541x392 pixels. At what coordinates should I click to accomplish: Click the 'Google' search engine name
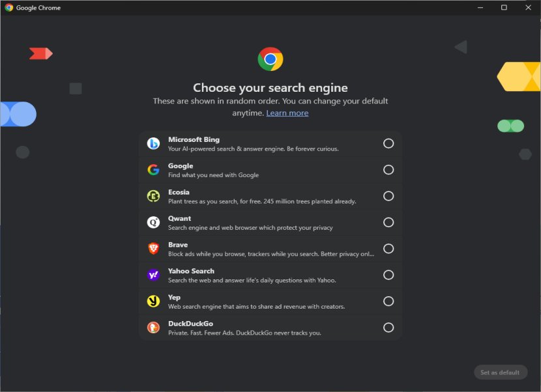pyautogui.click(x=181, y=166)
